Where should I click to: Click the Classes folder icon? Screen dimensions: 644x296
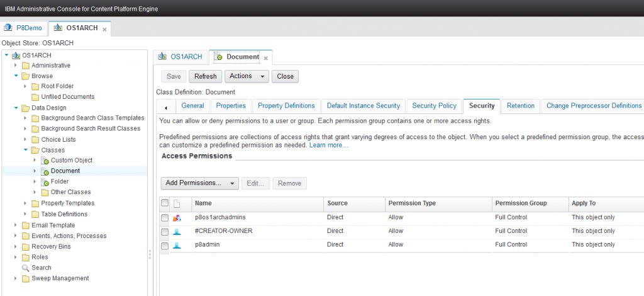pyautogui.click(x=35, y=151)
